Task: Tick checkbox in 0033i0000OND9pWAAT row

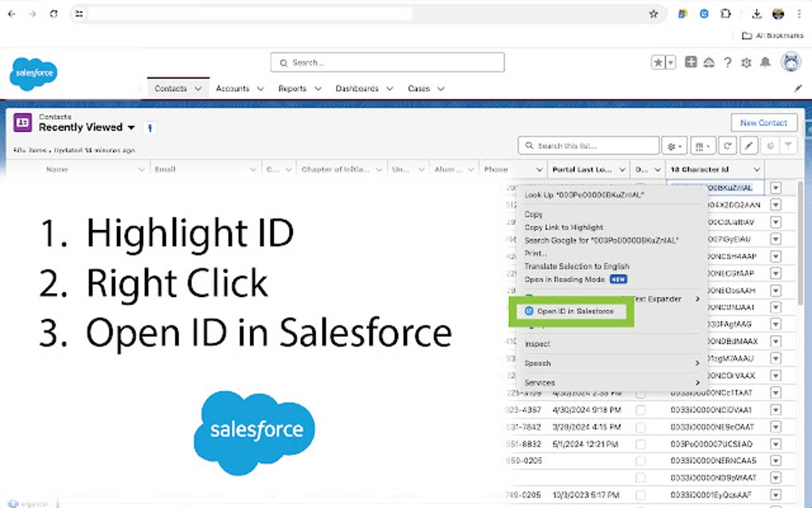Action: [x=641, y=478]
